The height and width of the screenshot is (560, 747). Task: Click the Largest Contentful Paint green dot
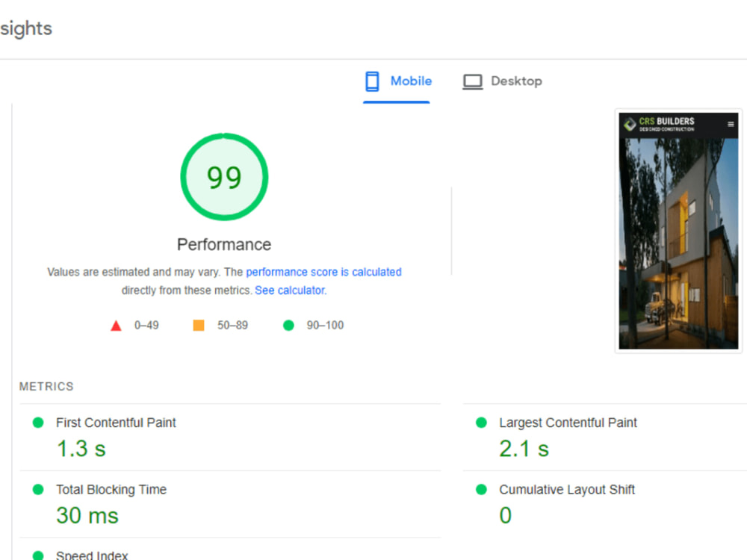pyautogui.click(x=481, y=423)
